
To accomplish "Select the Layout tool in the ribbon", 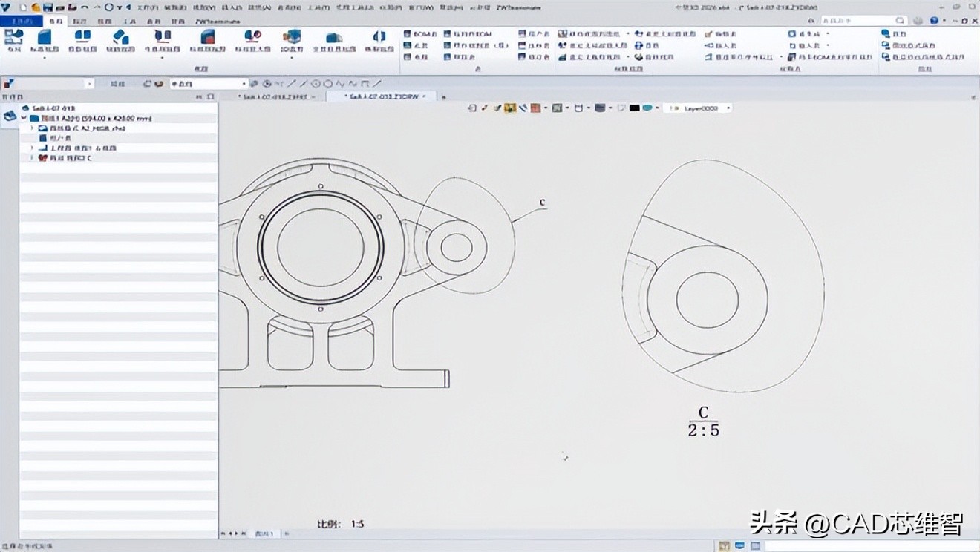I will click(x=13, y=40).
